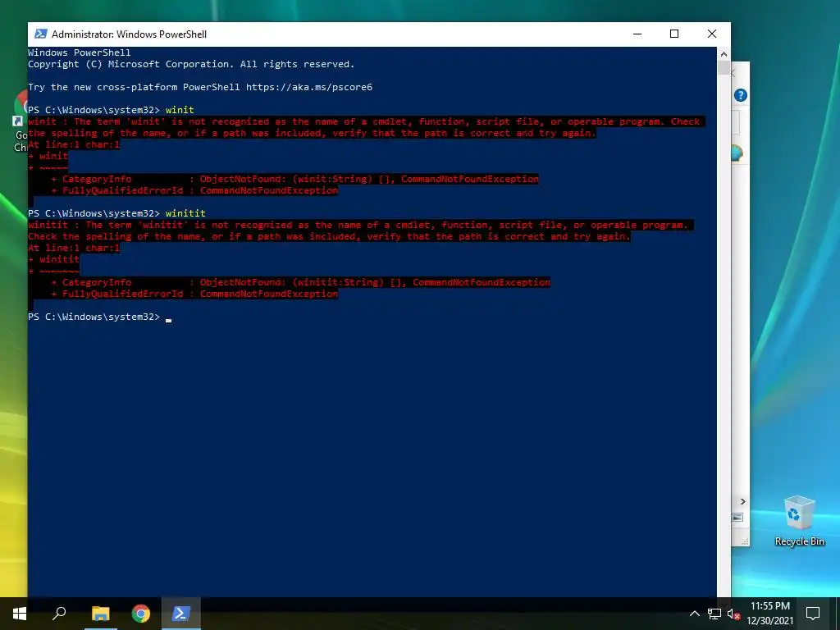Viewport: 840px width, 630px height.
Task: Select PowerShell taskbar button
Action: tap(180, 614)
